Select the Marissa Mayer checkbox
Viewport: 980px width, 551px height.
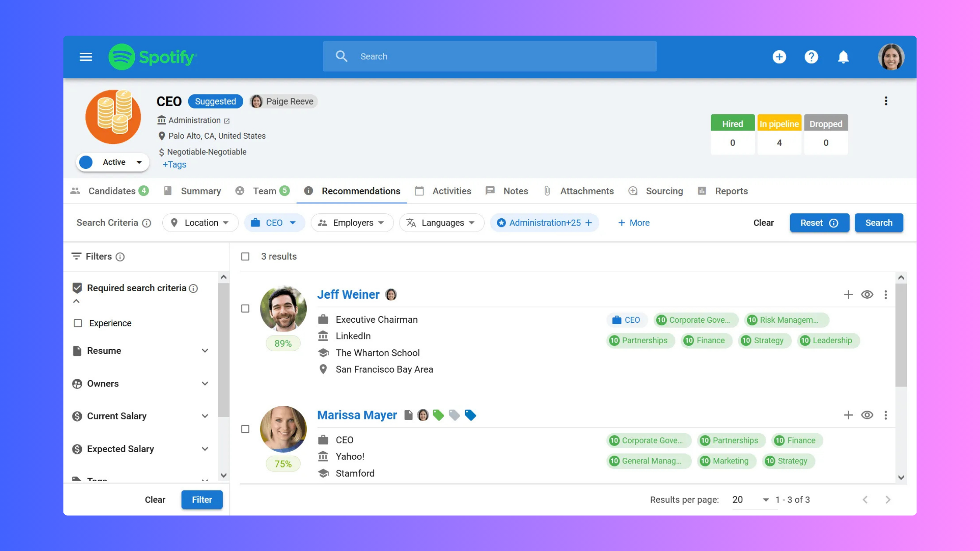pyautogui.click(x=245, y=429)
